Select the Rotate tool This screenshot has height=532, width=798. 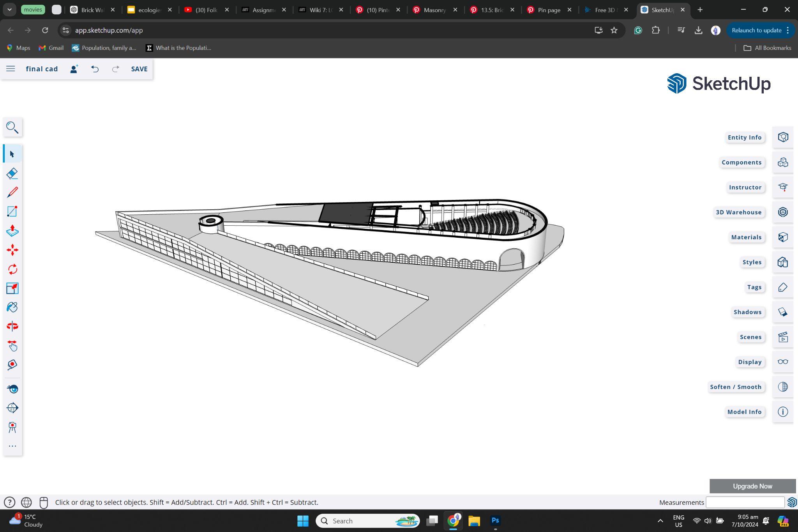12,269
